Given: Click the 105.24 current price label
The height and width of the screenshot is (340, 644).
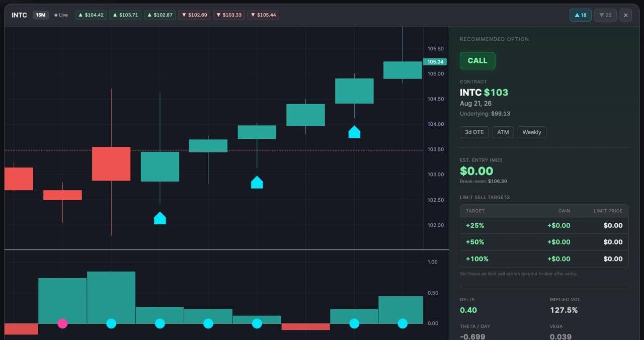Looking at the screenshot, I should tap(435, 62).
